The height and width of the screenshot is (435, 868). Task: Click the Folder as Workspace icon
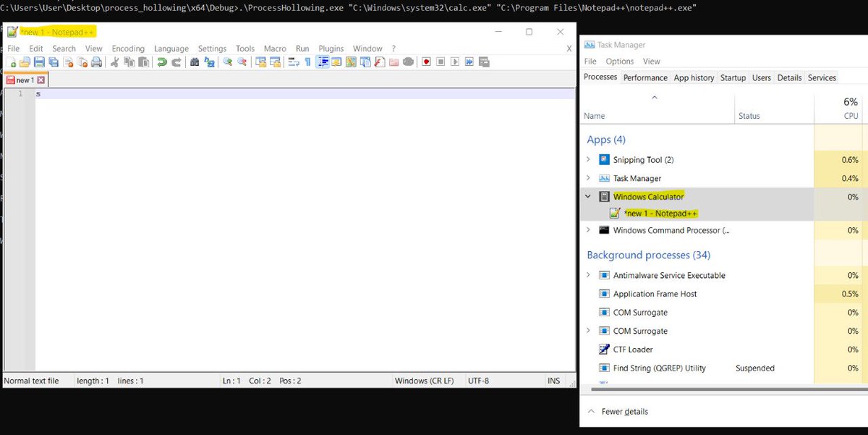coord(394,62)
